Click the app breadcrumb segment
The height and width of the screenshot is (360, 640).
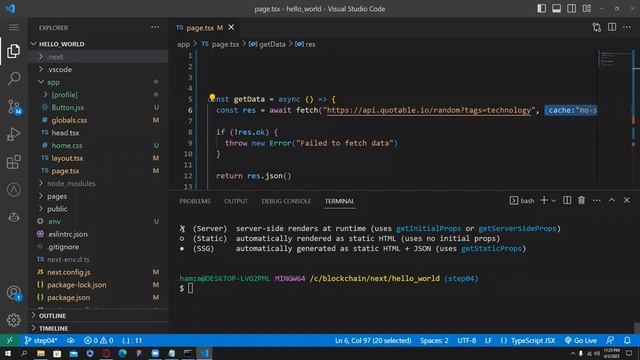183,44
